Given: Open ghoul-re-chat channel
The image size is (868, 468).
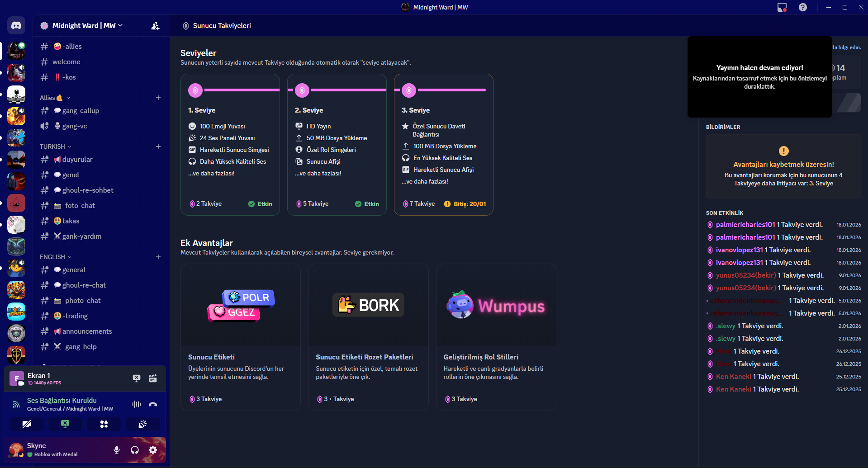Looking at the screenshot, I should coord(100,285).
